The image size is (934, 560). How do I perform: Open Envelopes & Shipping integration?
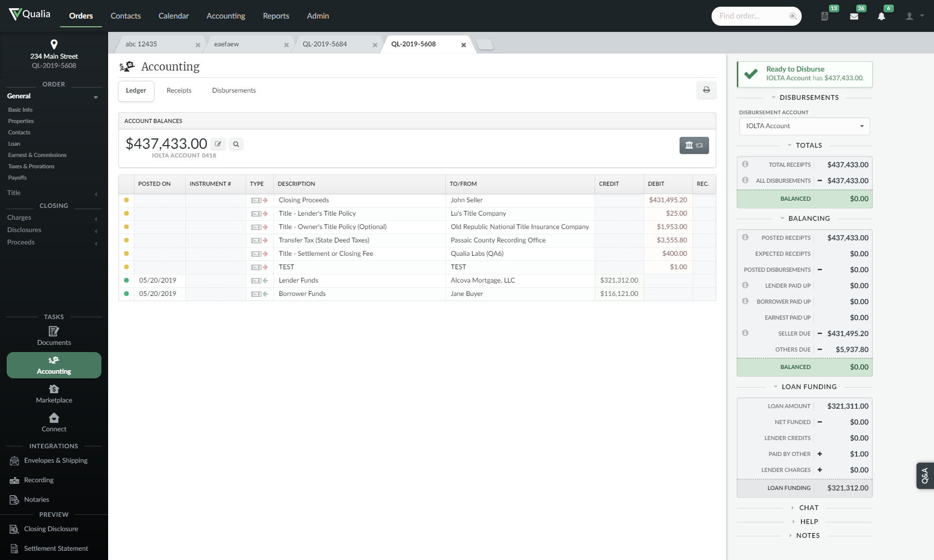tap(49, 461)
